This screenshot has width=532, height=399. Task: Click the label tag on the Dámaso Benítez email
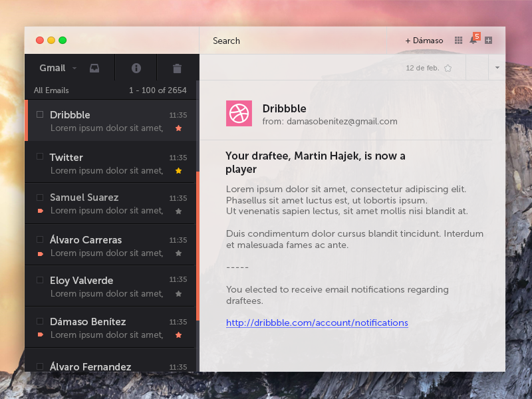point(41,335)
